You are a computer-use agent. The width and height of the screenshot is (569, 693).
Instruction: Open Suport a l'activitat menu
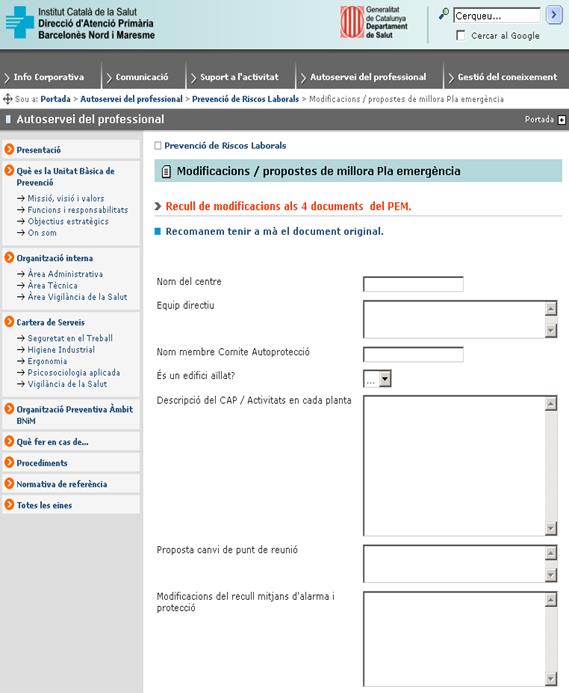[239, 77]
